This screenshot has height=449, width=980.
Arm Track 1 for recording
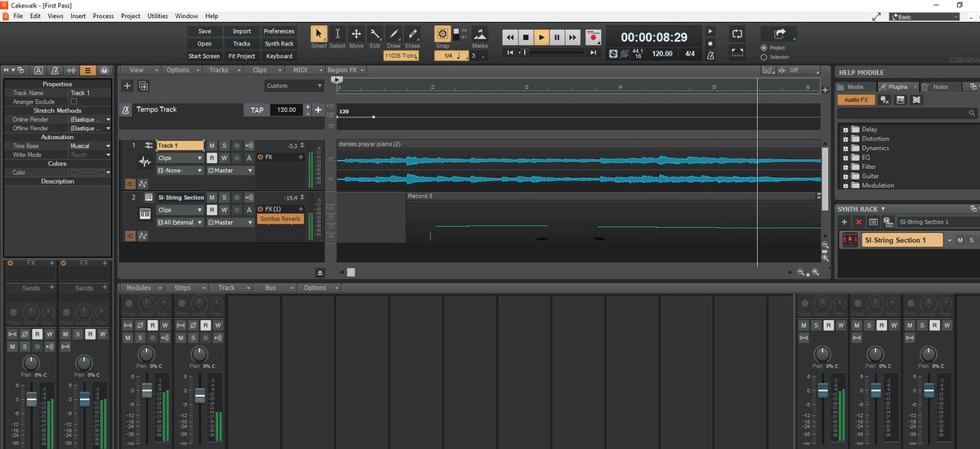tap(237, 145)
